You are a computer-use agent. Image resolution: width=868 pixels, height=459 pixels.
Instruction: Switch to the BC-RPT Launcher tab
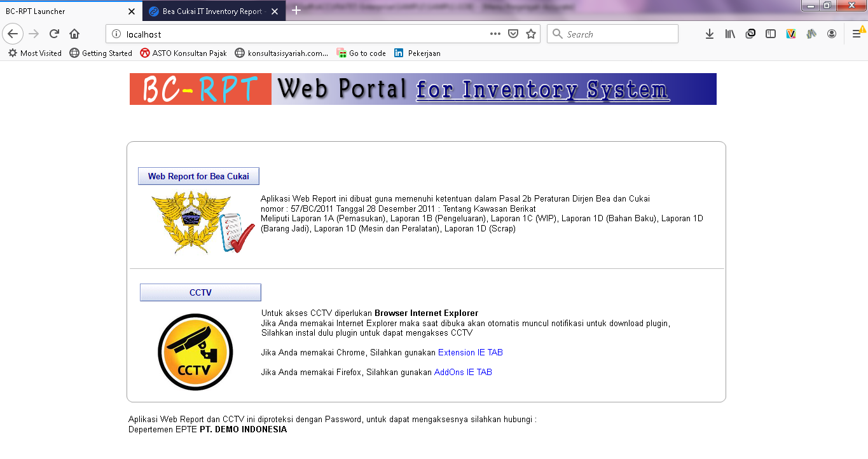tap(64, 11)
